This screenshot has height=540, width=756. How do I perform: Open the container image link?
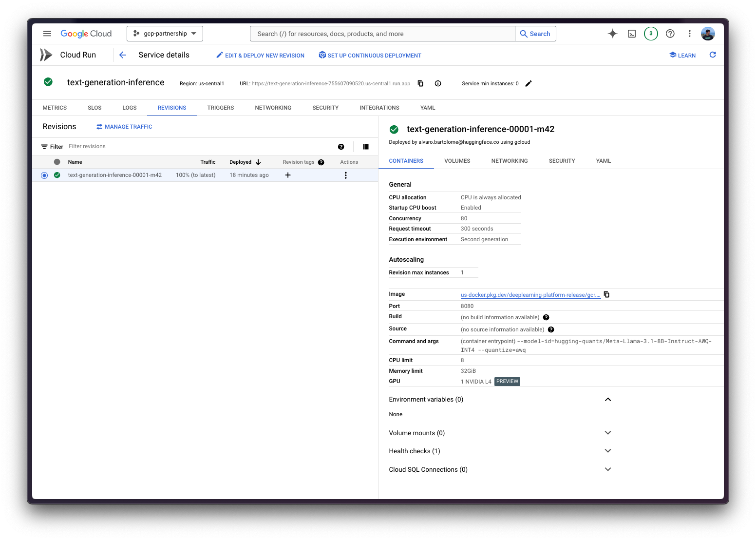[530, 295]
